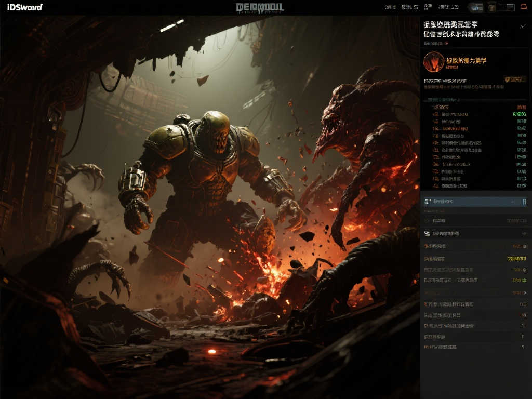Click the square icon next to blue panel icon
The height and width of the screenshot is (399, 532).
pyautogui.click(x=491, y=7)
